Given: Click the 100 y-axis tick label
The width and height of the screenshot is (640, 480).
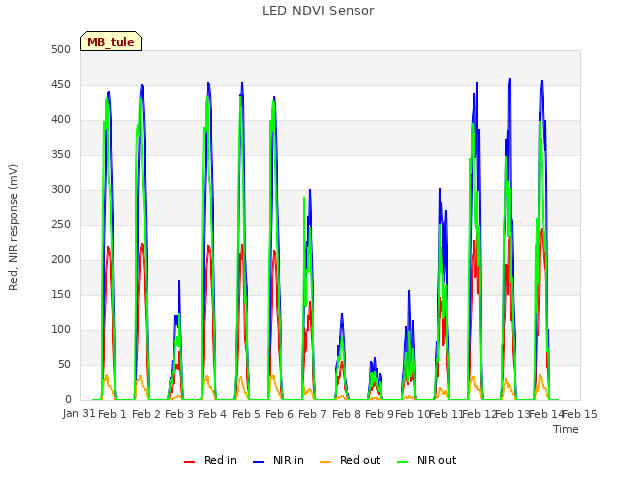Looking at the screenshot, I should click(x=61, y=330).
